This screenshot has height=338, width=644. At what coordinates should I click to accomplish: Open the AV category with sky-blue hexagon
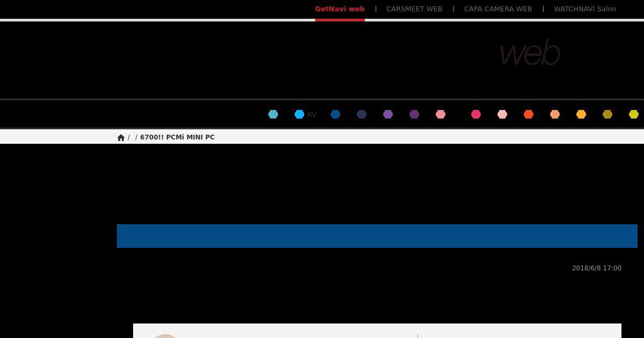(x=305, y=114)
